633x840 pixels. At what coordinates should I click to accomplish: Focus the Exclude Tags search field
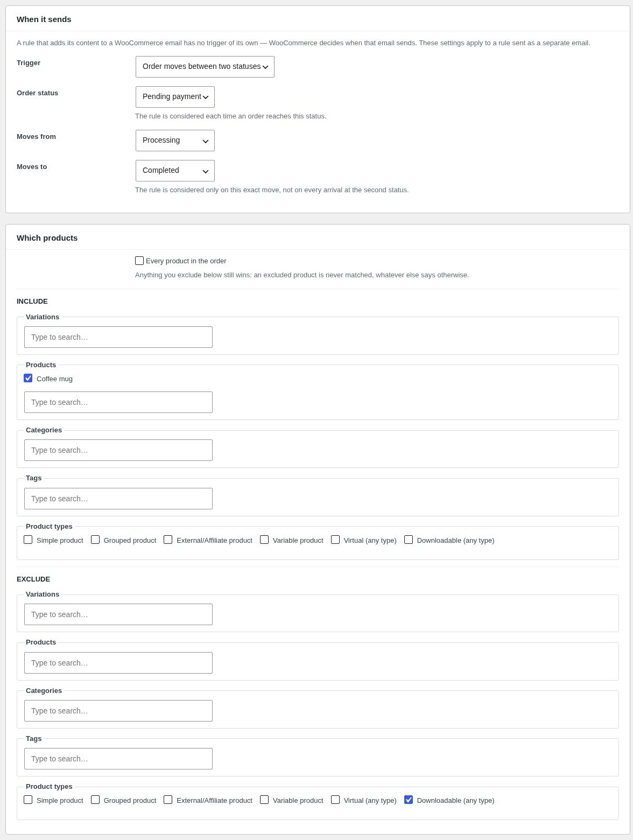tap(118, 759)
